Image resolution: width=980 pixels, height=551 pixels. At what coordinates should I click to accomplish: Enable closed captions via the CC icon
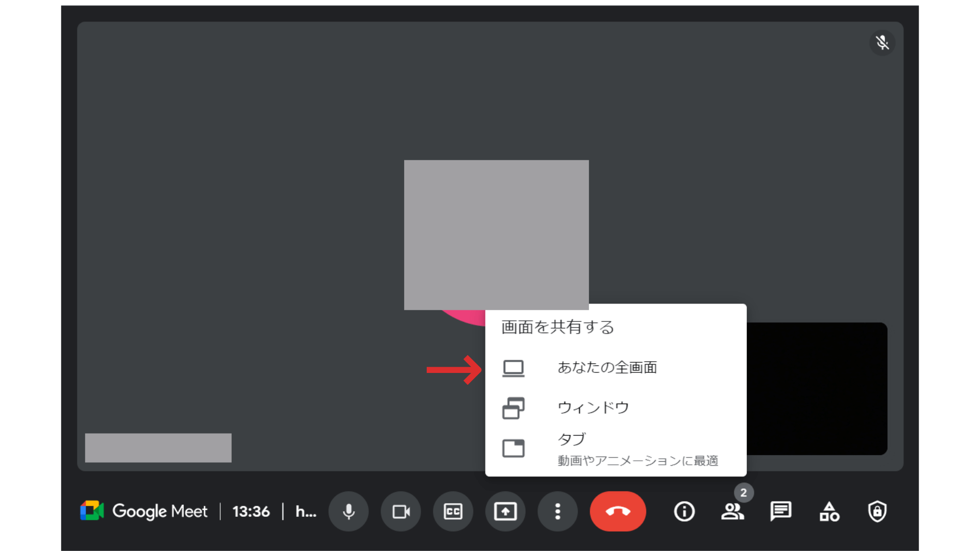click(x=453, y=511)
